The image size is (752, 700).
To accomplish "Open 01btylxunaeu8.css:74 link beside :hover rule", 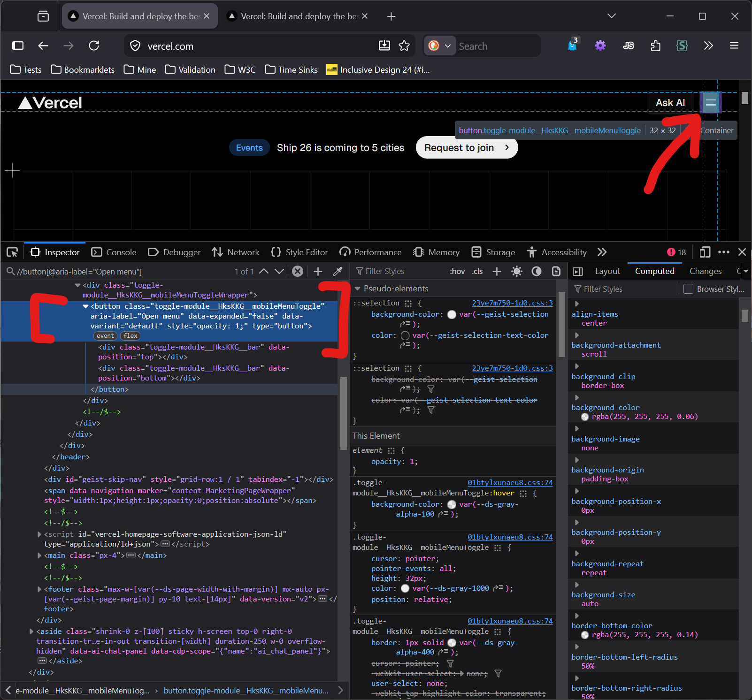I will point(510,483).
